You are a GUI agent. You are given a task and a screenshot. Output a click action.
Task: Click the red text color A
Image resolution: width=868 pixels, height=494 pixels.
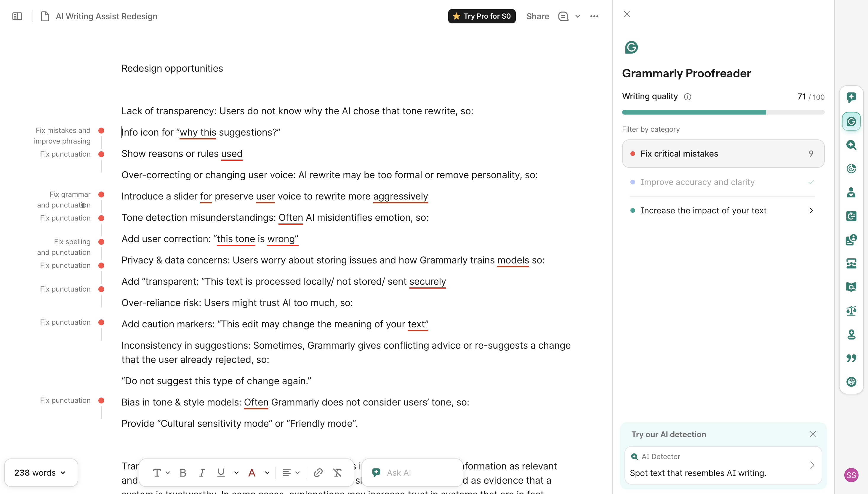[252, 473]
